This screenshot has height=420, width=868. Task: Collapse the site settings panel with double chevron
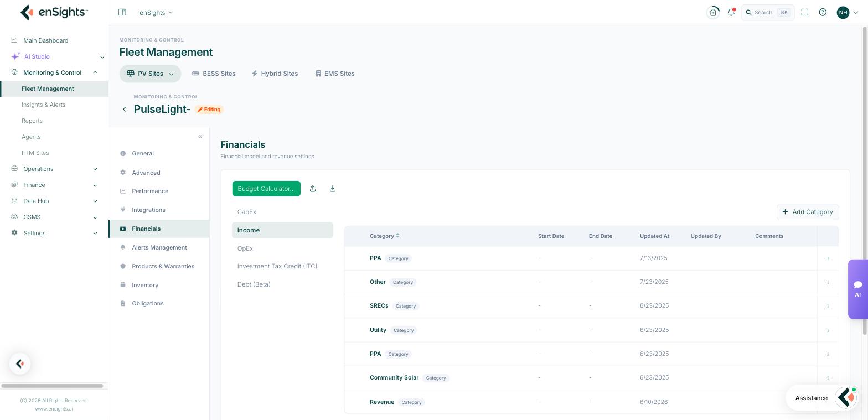[x=200, y=137]
